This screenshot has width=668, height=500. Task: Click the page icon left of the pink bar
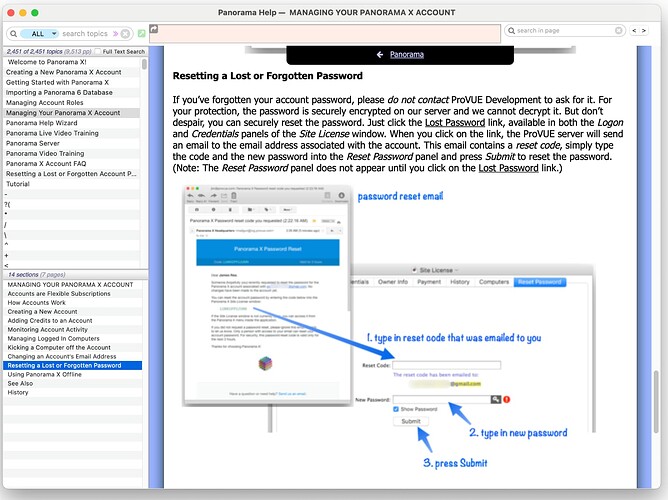[154, 30]
